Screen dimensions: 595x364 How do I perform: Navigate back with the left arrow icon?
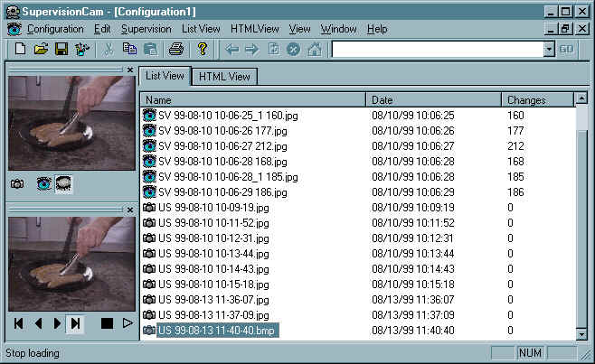(231, 50)
